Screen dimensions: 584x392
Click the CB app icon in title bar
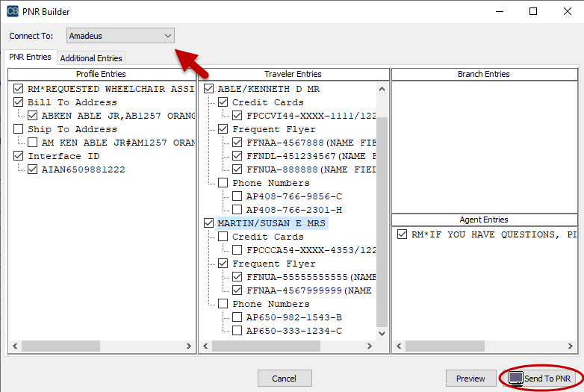click(x=13, y=11)
